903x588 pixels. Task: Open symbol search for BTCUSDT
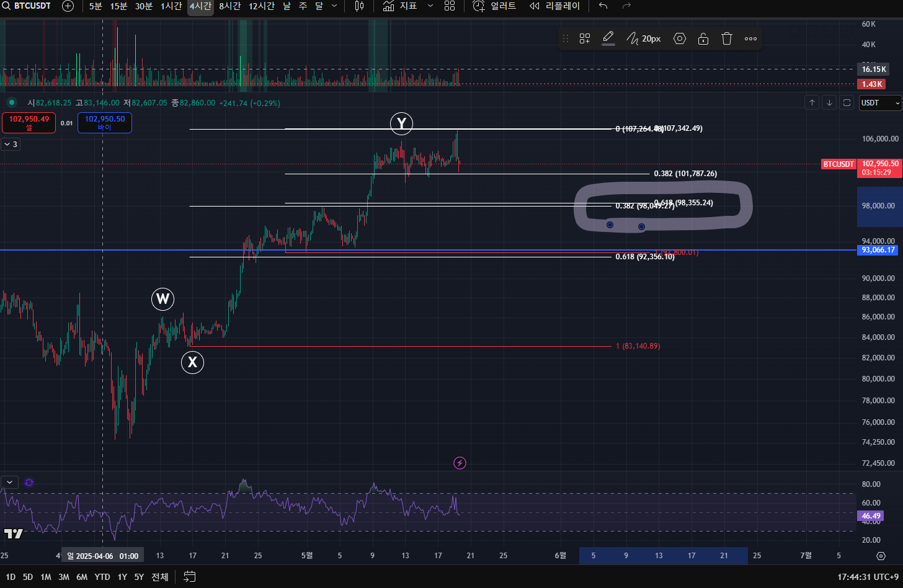(x=27, y=6)
